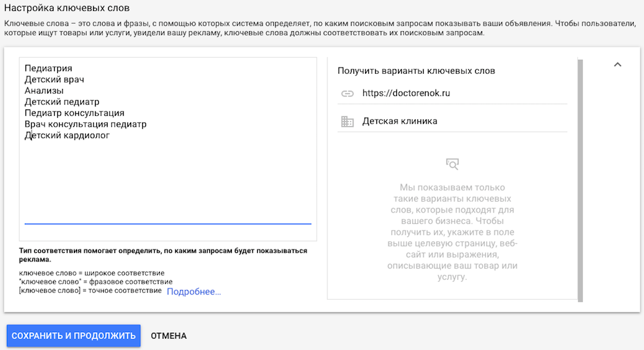Click the building icon beside Детская клиника

pos(347,122)
